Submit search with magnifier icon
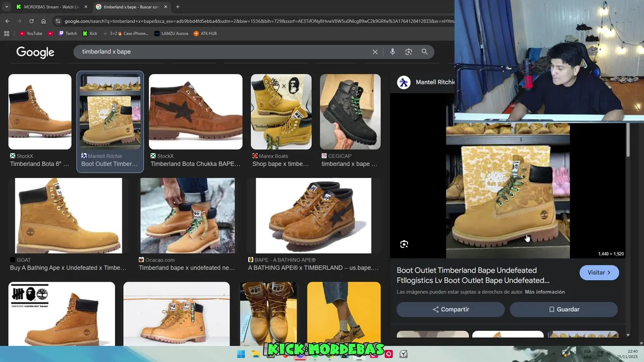 pyautogui.click(x=425, y=52)
